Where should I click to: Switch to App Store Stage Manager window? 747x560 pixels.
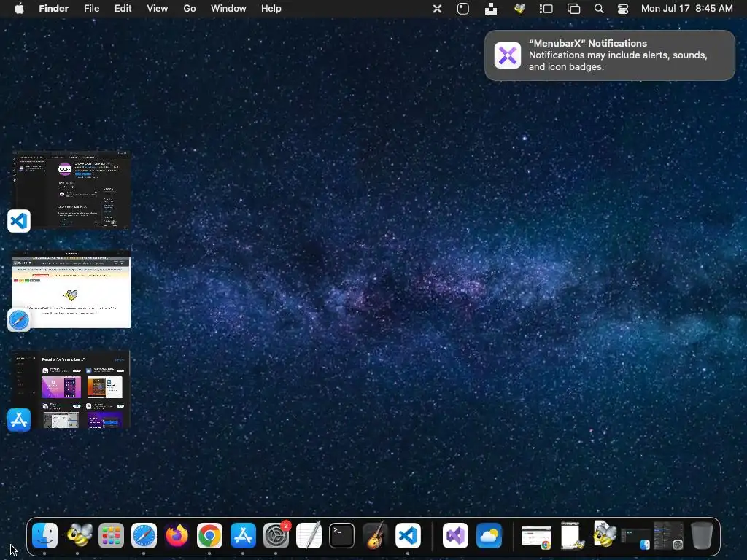point(71,389)
